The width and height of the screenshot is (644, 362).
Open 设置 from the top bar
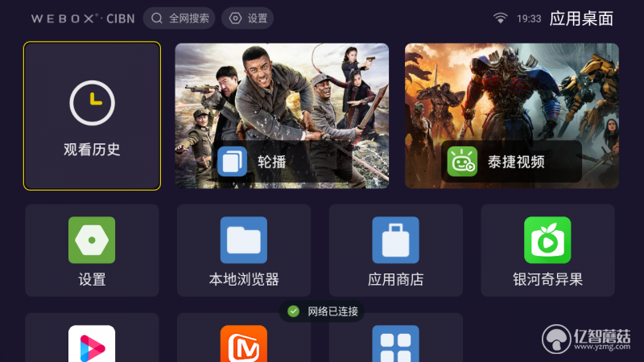248,18
